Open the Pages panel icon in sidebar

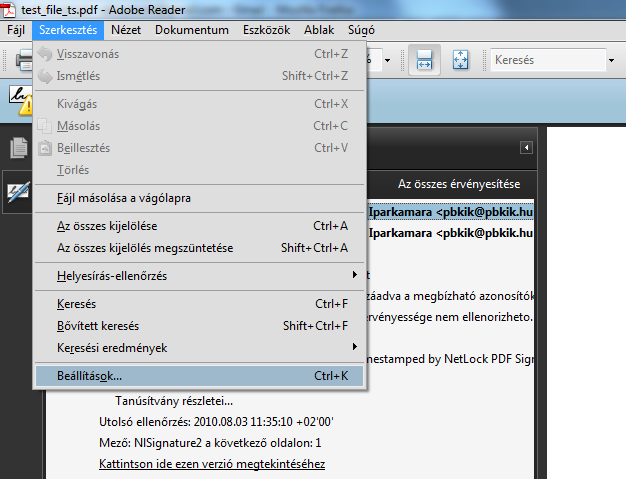[18, 147]
